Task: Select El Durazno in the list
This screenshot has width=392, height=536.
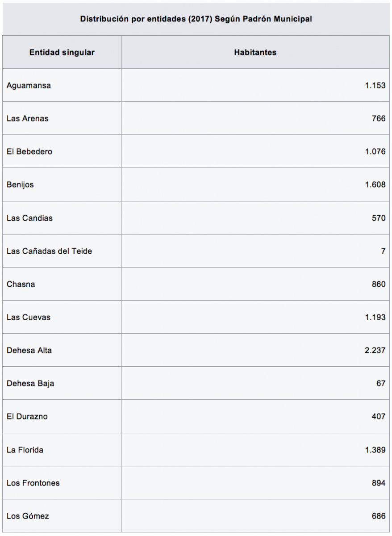Action: point(27,416)
